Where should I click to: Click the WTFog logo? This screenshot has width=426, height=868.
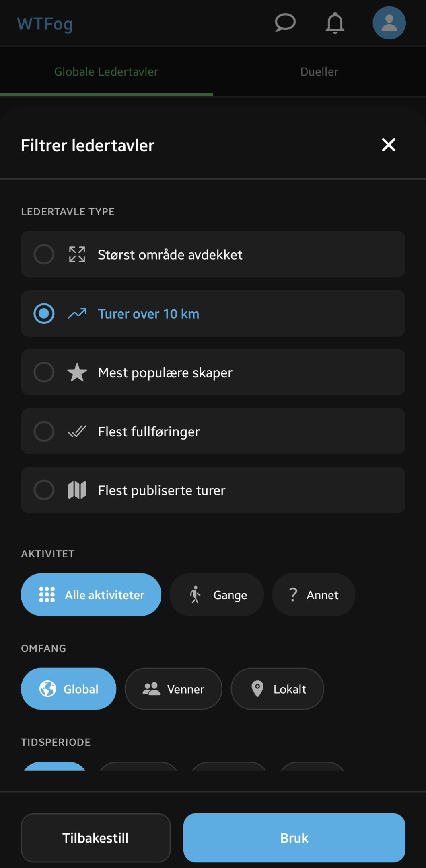[x=45, y=24]
